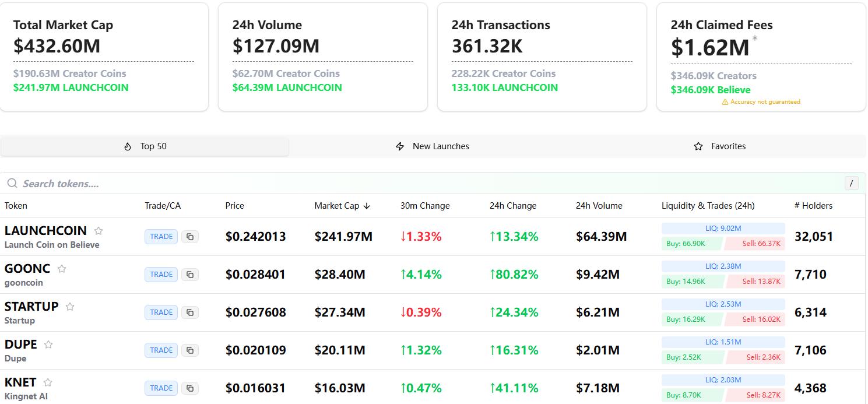Copy LAUNCHCOIN contract address icon
The width and height of the screenshot is (868, 404).
coord(190,237)
